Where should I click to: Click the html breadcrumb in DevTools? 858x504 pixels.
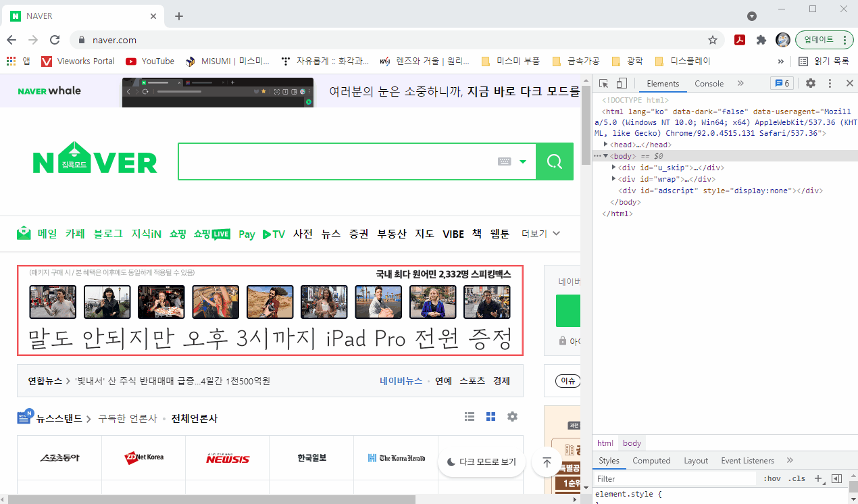[x=605, y=443]
